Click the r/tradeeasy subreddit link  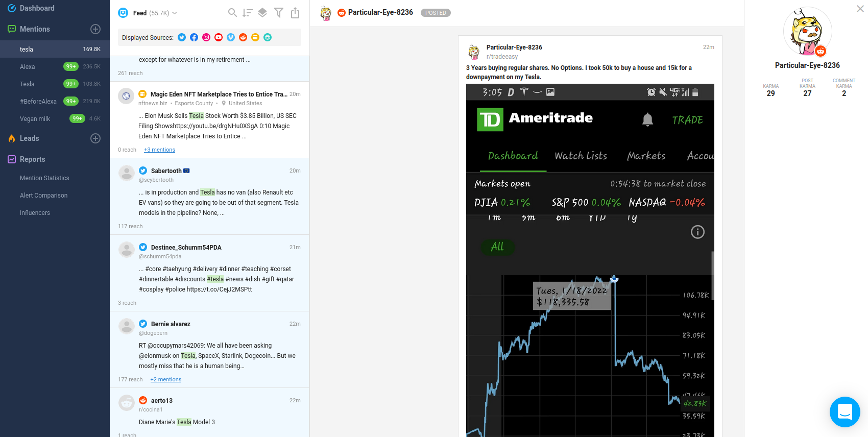(502, 57)
